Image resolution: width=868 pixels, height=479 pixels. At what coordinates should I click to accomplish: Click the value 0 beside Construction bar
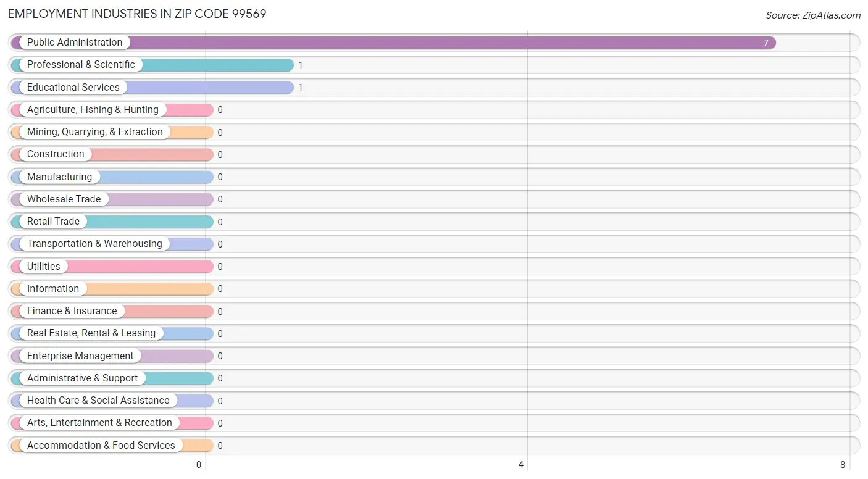220,155
